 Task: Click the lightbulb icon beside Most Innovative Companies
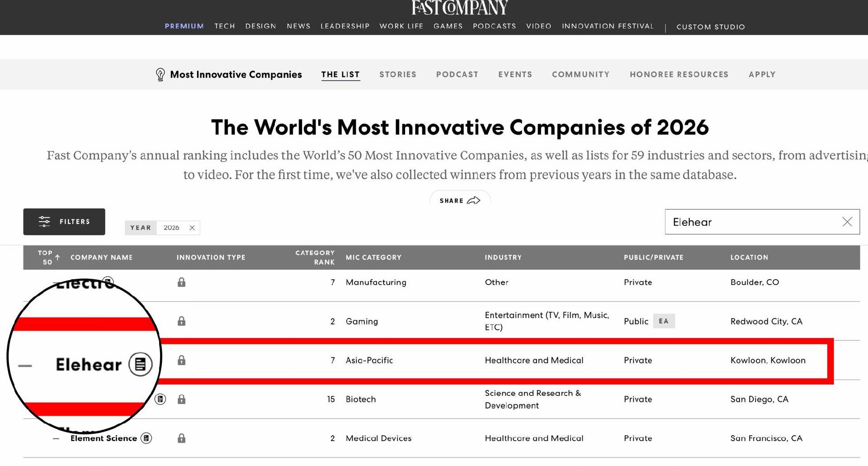pyautogui.click(x=160, y=74)
